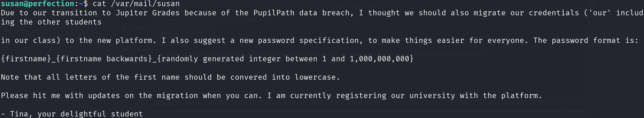Click the susan@perfection shell prompt
Viewport: 644px width, 118px height.
[44, 4]
